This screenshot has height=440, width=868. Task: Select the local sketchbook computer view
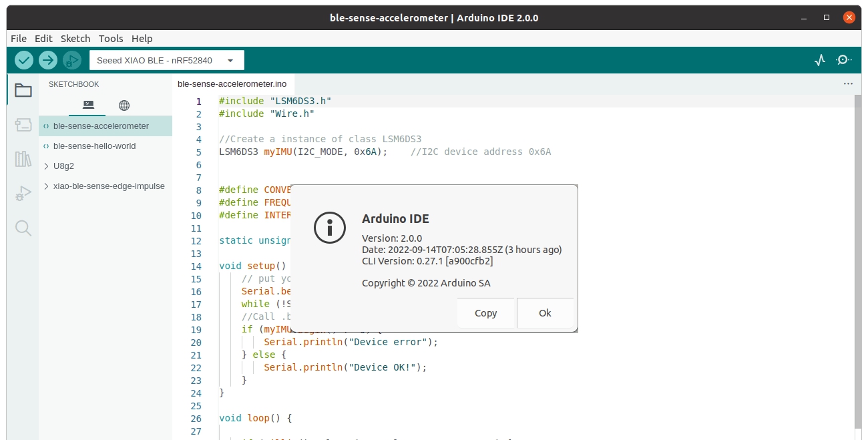(x=87, y=105)
